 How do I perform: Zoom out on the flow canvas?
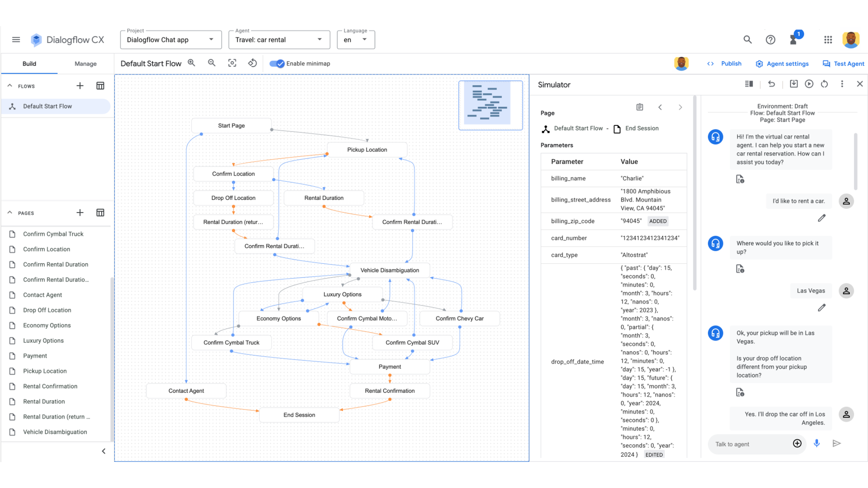[x=212, y=63]
